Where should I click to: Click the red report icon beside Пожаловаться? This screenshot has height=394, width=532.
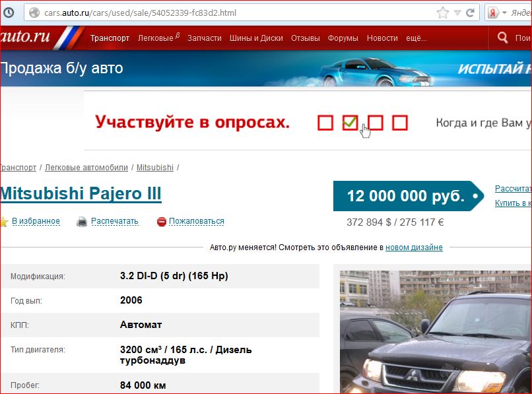(161, 222)
